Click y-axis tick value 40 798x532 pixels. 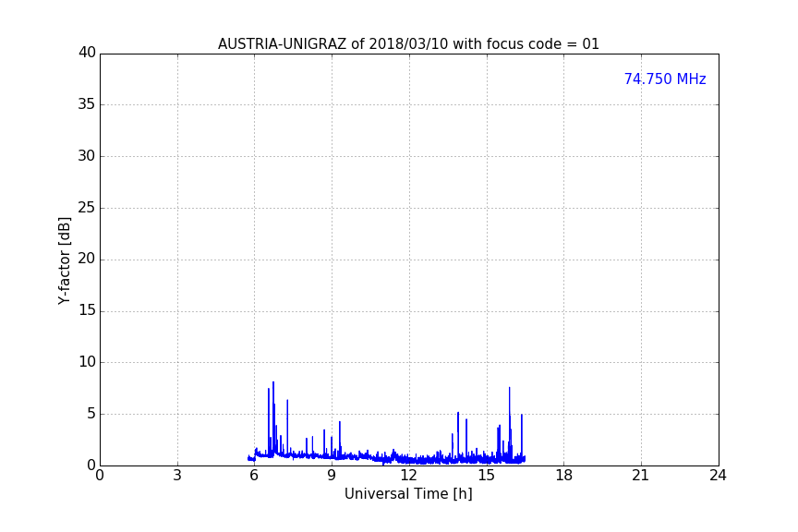pyautogui.click(x=87, y=53)
